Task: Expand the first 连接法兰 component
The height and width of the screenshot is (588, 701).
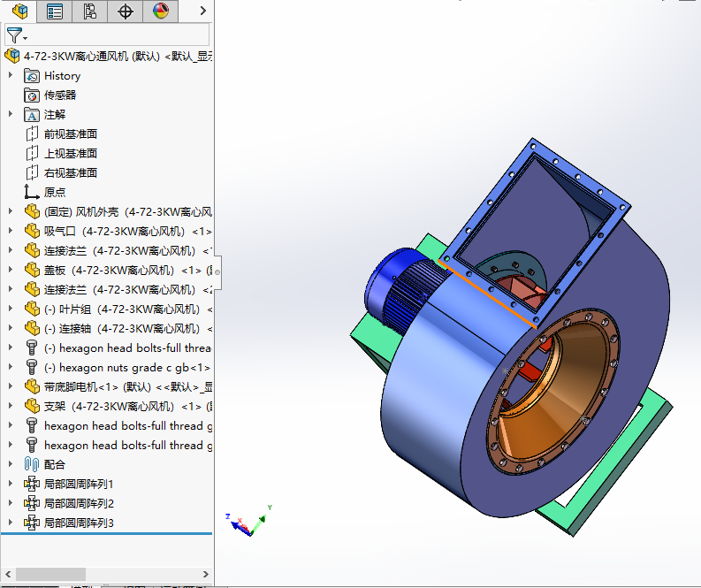Action: [11, 250]
